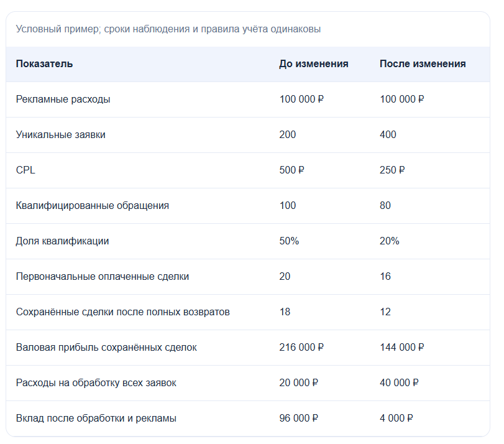The width and height of the screenshot is (504, 444).
Task: Click value 400 in 'Уникальные заявки' row
Action: pos(388,134)
